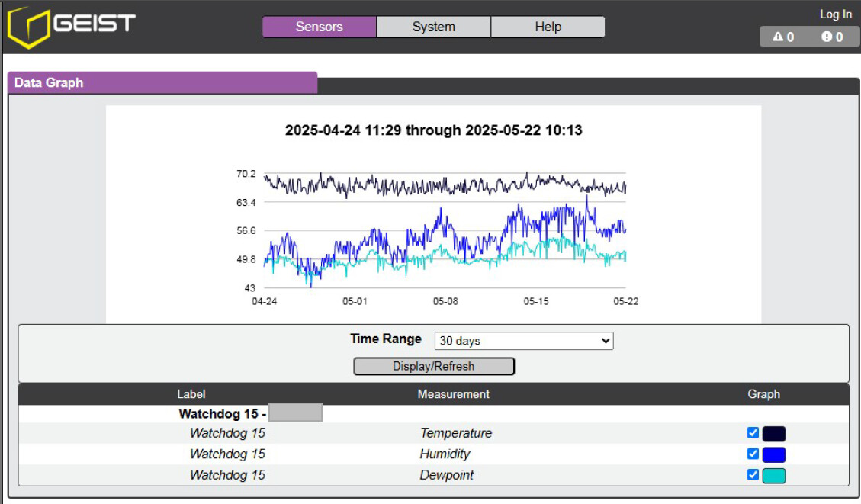The image size is (861, 504).
Task: Uncheck the Temperature graph checkbox
Action: click(753, 432)
